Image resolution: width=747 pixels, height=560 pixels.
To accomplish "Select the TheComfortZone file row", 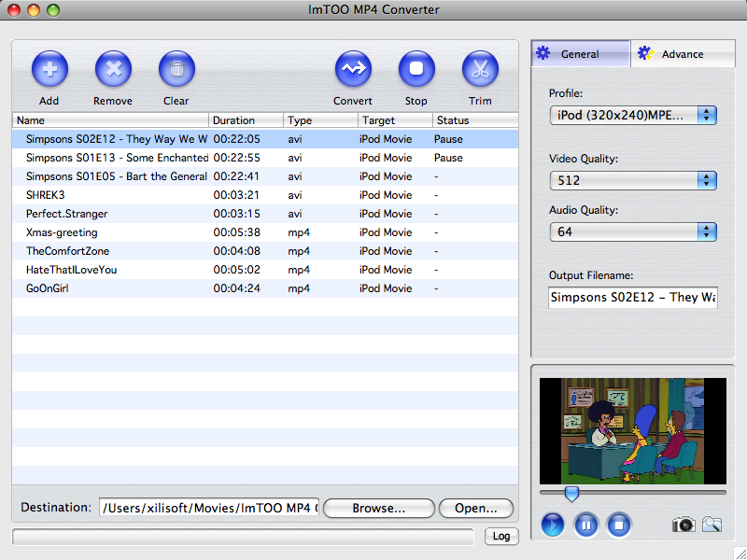I will pos(265,251).
